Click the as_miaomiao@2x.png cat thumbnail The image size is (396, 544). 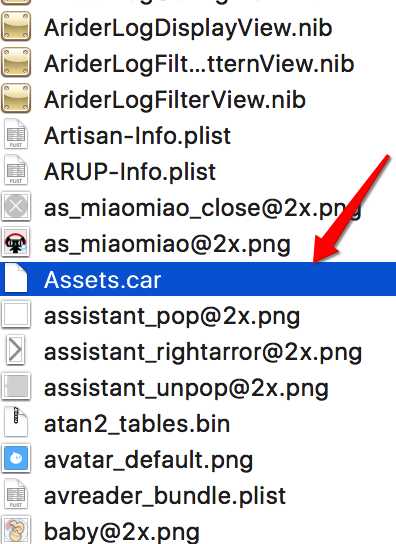pos(16,242)
